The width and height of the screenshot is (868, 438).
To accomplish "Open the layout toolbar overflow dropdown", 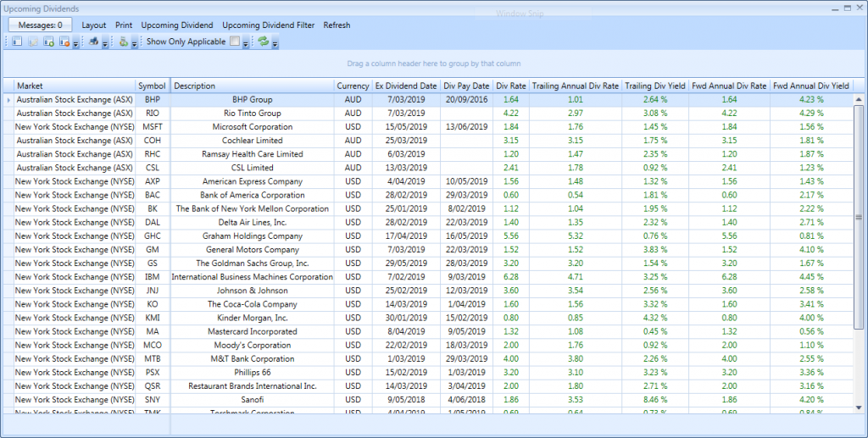I will (x=75, y=43).
